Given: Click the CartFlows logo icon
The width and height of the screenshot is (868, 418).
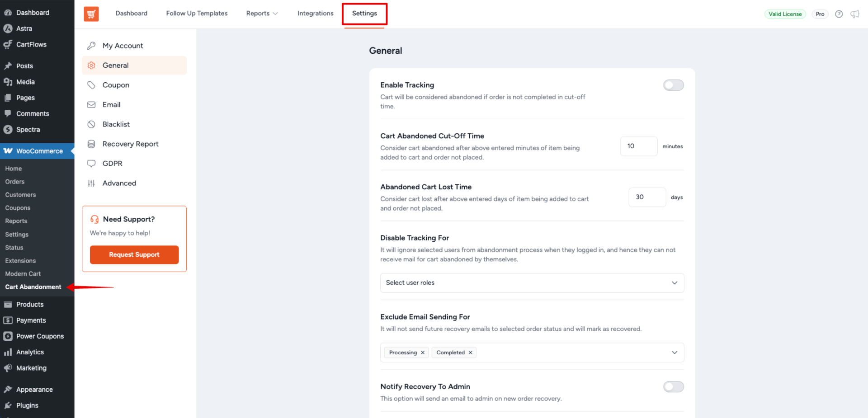Looking at the screenshot, I should coord(8,44).
